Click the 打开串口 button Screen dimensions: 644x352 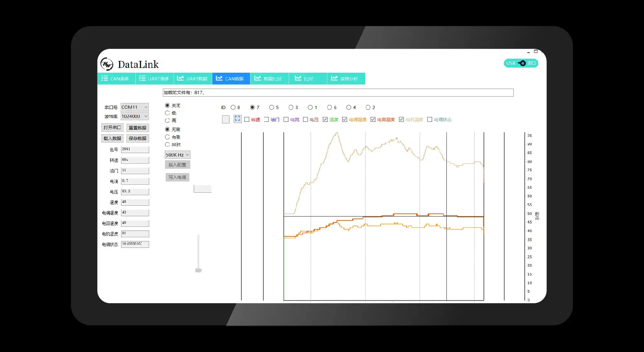112,128
